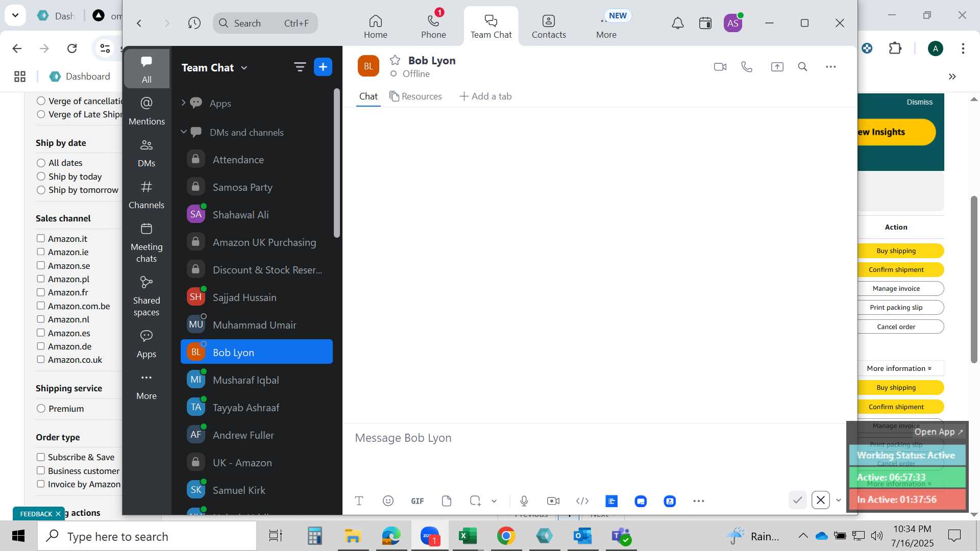Screen dimensions: 980x551
Task: Select All dates radio button
Action: [41, 163]
